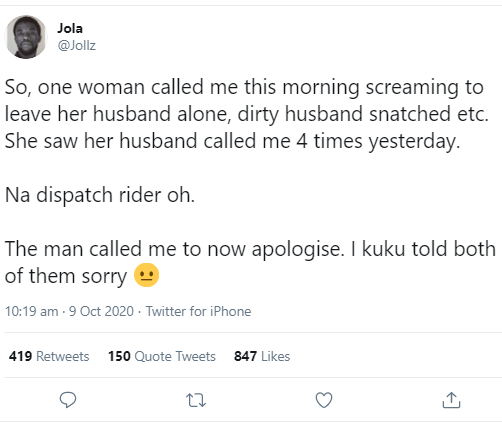Click 'The man called me' paragraph
Screen dimensions: 502x429
(250, 262)
